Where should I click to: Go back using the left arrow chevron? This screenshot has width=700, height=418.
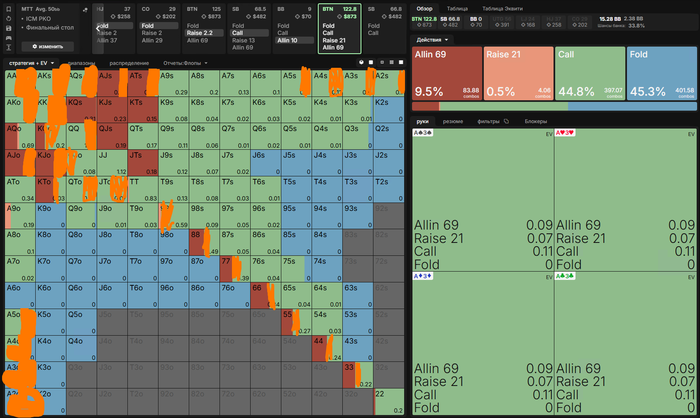98,29
